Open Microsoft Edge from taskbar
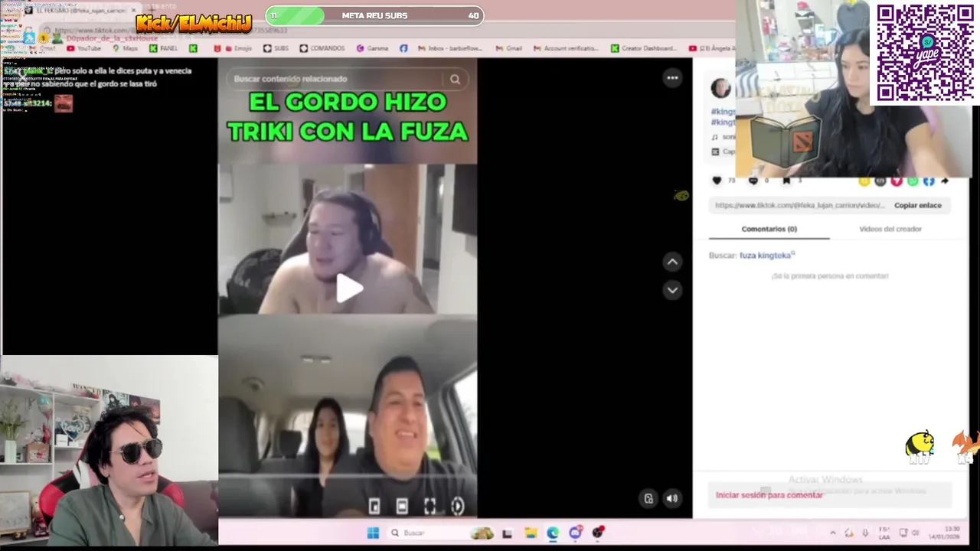The width and height of the screenshot is (980, 551). [553, 533]
